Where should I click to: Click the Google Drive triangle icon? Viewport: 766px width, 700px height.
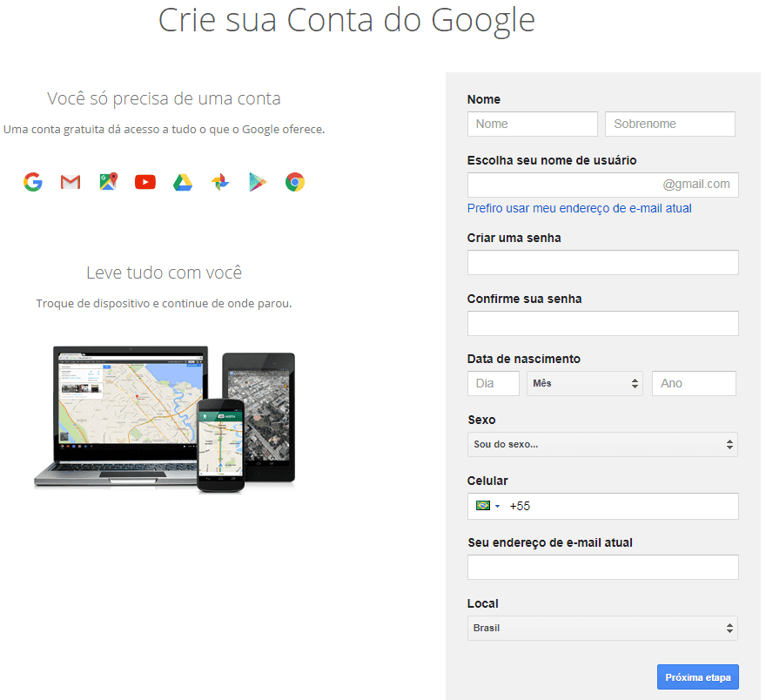(x=183, y=182)
